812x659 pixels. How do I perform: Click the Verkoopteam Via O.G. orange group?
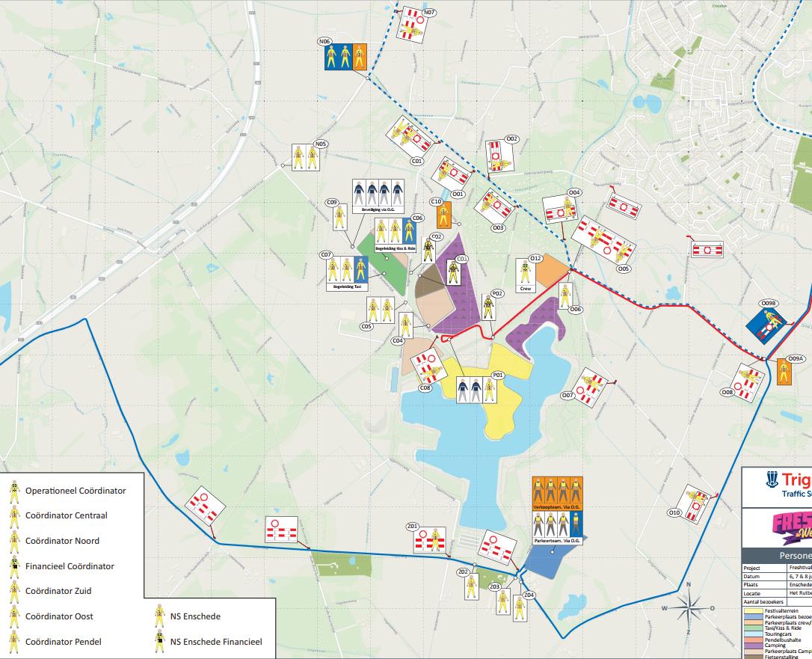(x=557, y=494)
